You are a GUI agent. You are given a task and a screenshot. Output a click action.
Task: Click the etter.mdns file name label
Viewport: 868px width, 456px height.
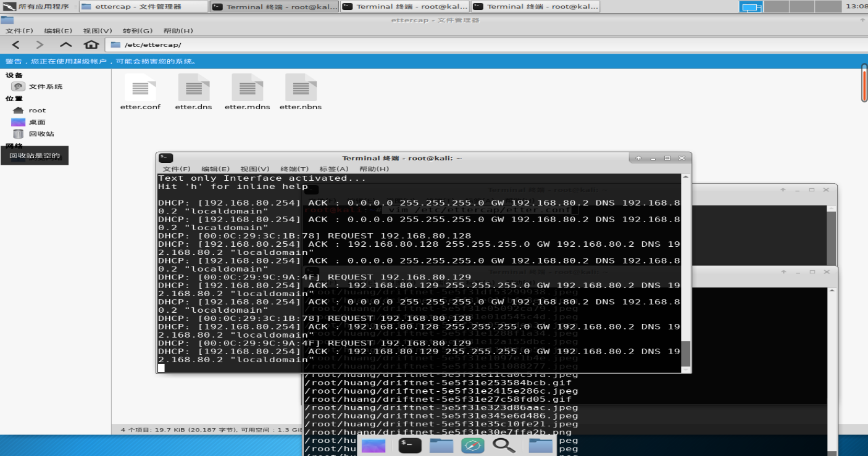tap(248, 107)
